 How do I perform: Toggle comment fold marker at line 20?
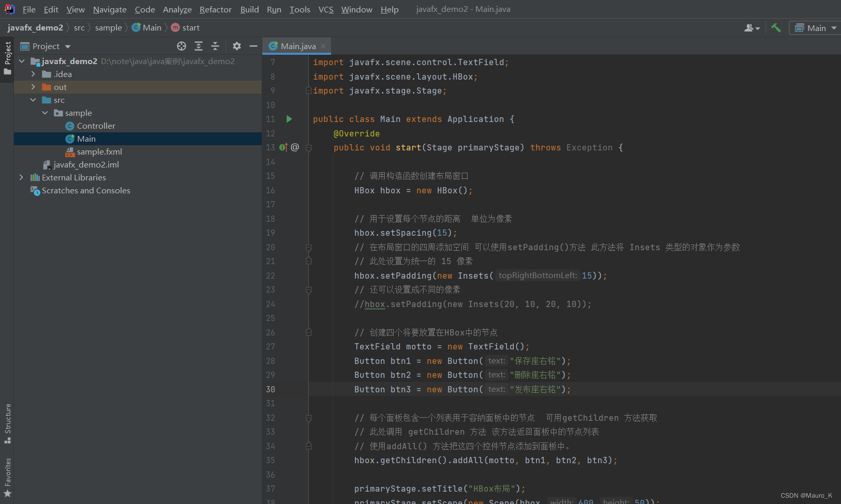coord(309,247)
